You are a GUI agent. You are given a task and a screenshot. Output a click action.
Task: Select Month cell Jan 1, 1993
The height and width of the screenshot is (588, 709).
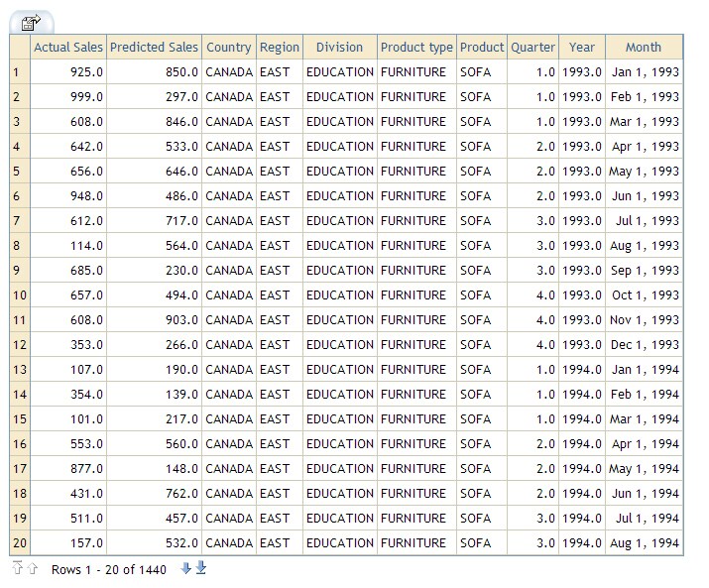tap(644, 72)
